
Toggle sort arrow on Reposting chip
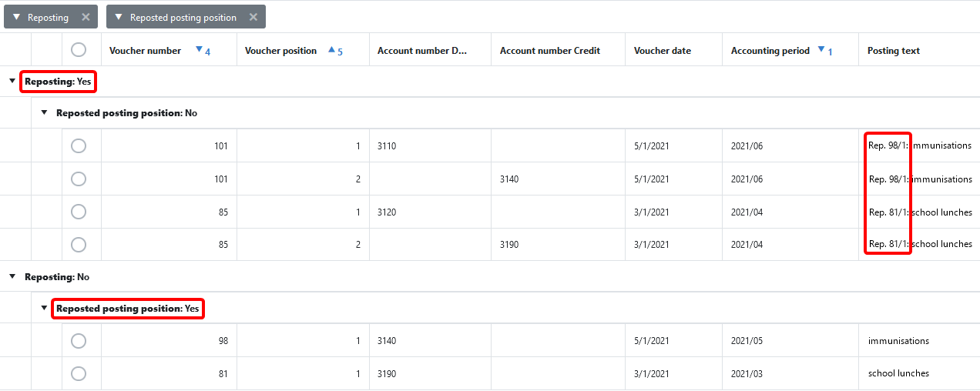point(16,17)
